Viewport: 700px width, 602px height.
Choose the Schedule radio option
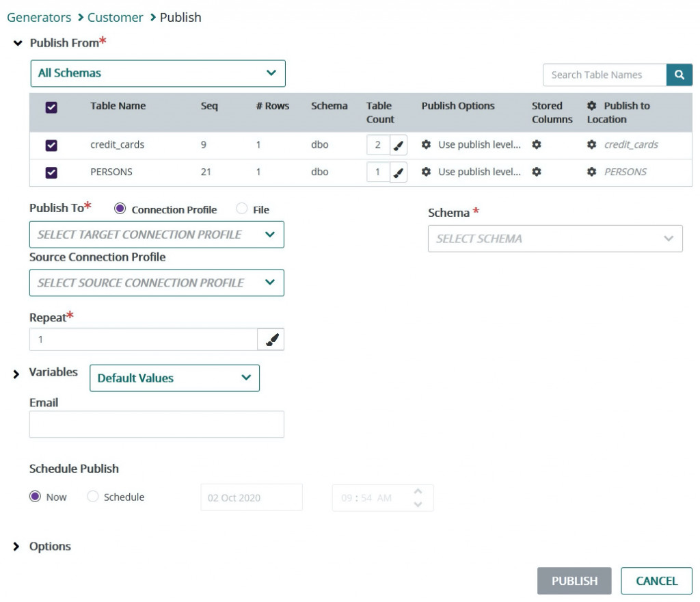93,497
